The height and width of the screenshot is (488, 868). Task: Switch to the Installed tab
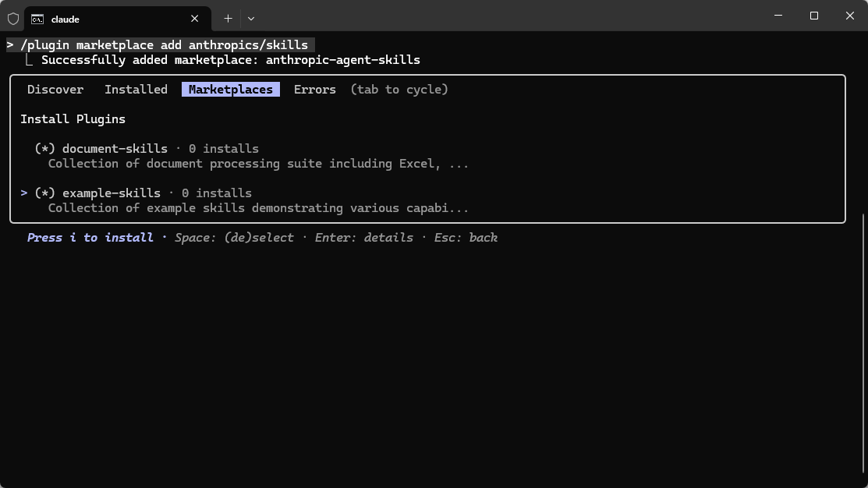click(136, 90)
